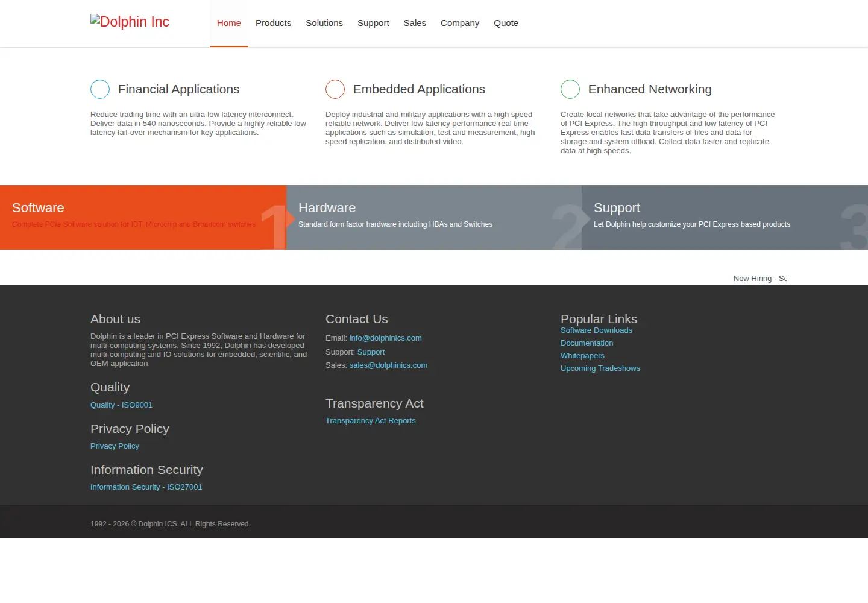
Task: Click the copyright Dolphin ICS footer text
Action: tap(171, 524)
